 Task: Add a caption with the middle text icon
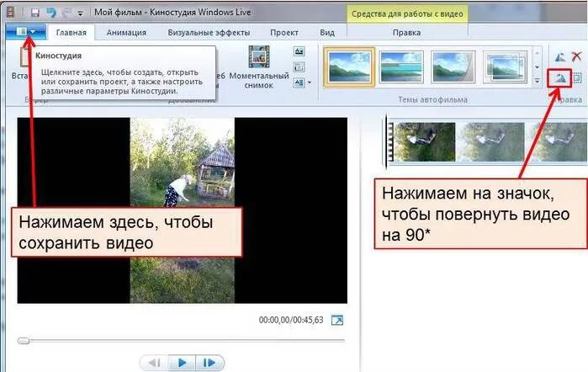tap(299, 67)
